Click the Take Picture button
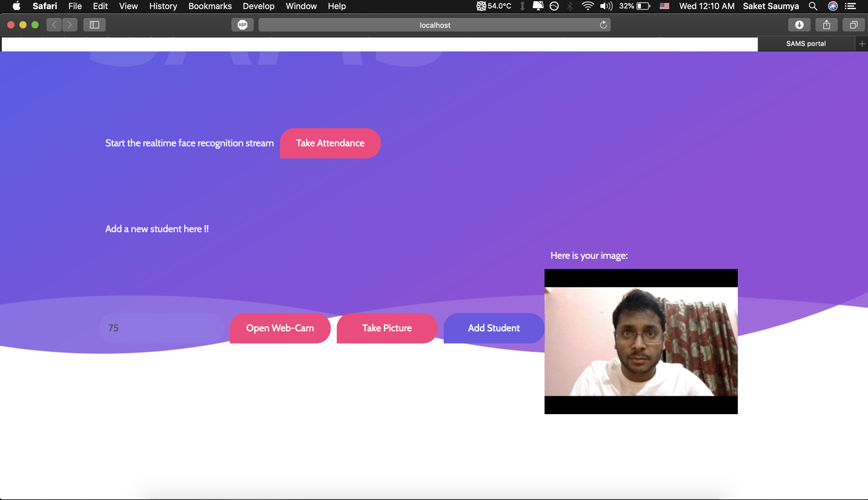 click(x=387, y=328)
